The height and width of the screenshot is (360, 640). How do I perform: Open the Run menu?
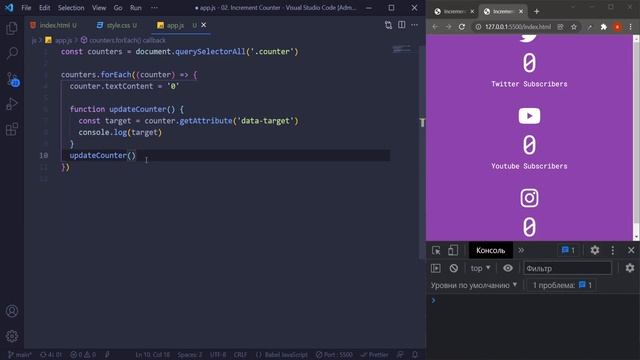[136, 8]
